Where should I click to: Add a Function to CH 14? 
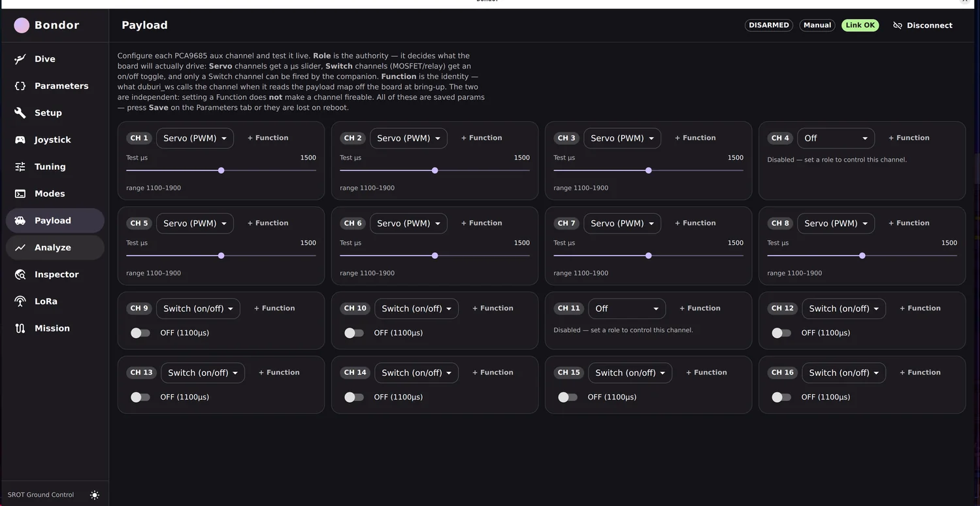(493, 373)
